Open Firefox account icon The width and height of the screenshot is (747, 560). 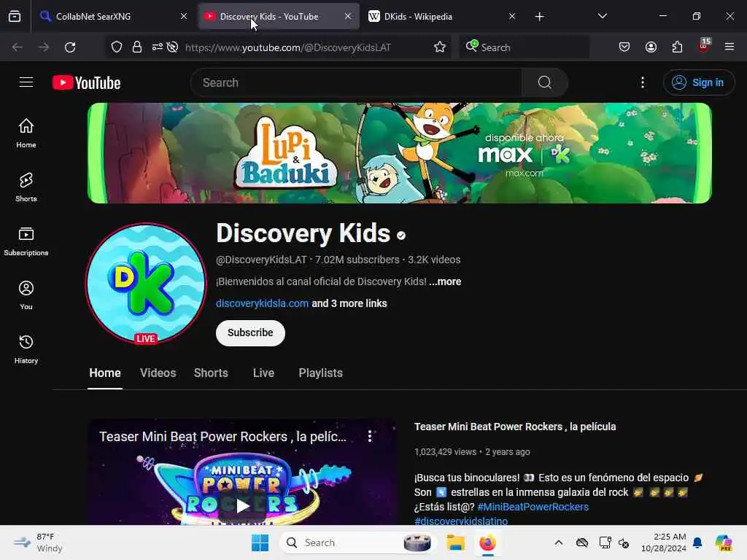651,47
